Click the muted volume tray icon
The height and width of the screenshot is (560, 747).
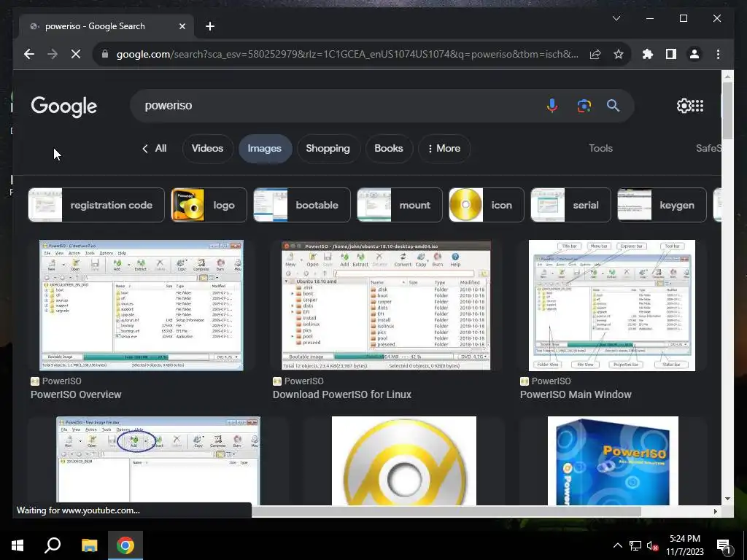click(x=652, y=545)
